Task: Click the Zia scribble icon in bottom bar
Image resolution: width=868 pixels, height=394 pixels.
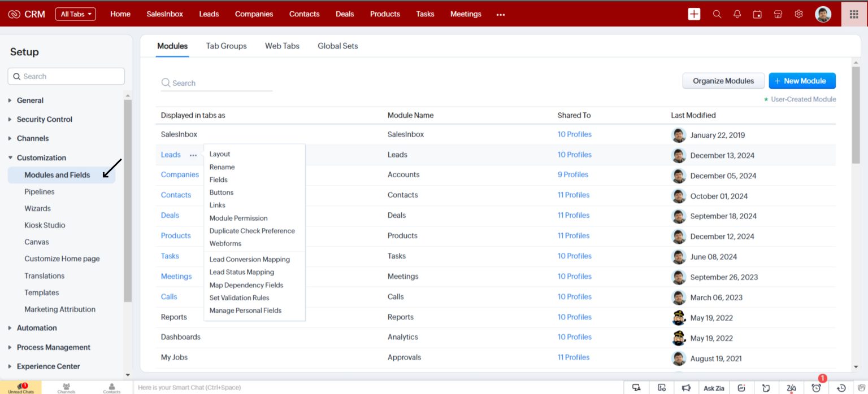Action: pyautogui.click(x=792, y=388)
